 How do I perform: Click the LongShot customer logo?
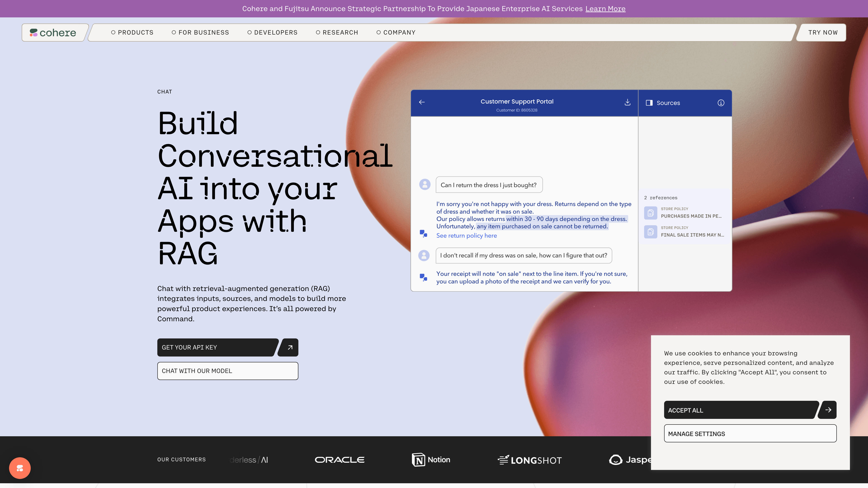click(x=530, y=460)
